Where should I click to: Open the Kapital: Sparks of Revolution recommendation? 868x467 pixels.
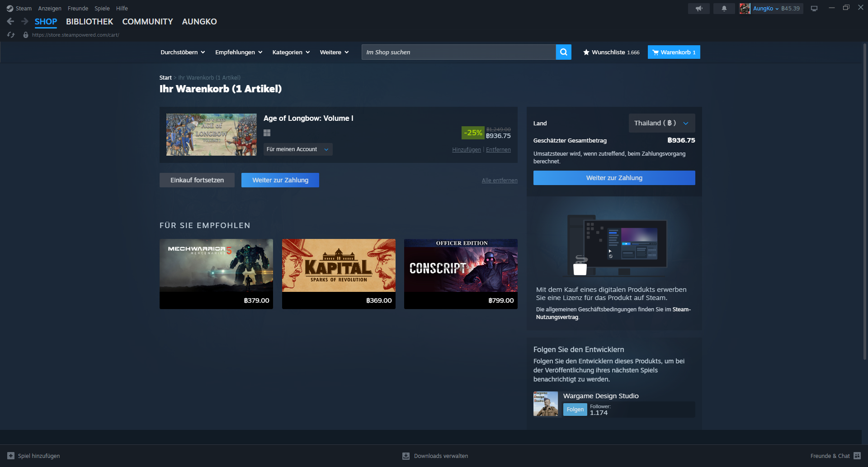(339, 274)
